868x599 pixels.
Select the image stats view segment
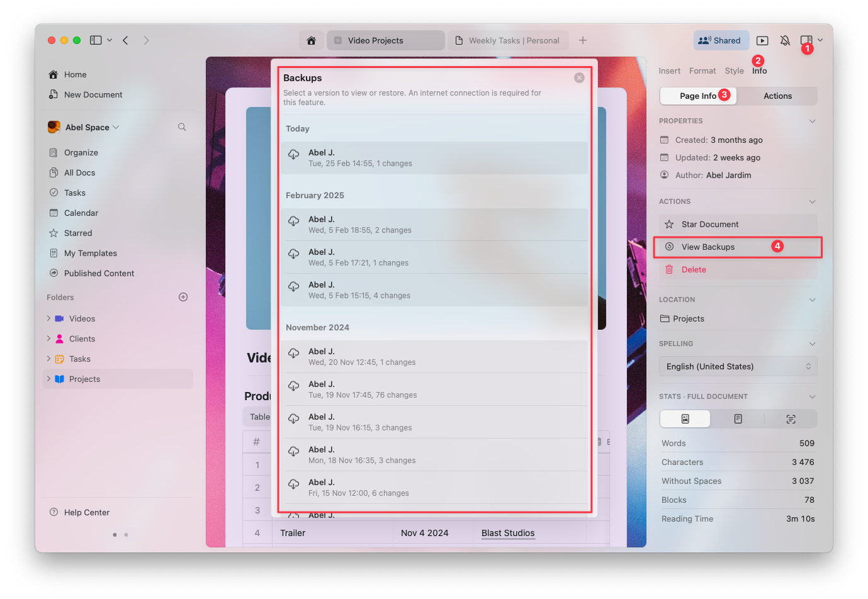pyautogui.click(x=685, y=418)
